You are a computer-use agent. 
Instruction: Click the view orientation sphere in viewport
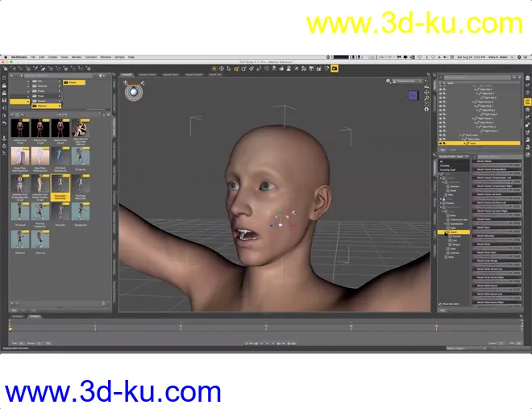click(x=133, y=92)
